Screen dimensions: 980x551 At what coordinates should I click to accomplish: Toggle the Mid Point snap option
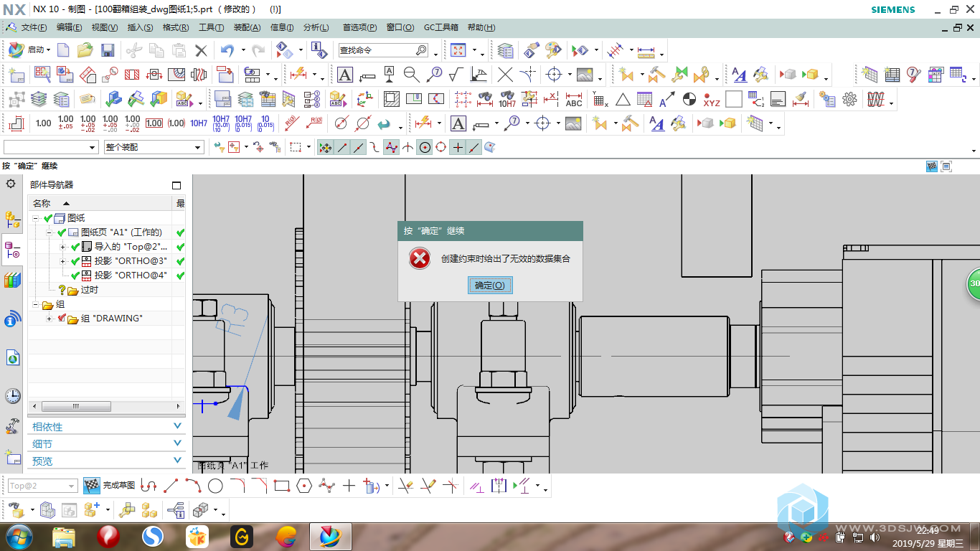click(x=359, y=147)
